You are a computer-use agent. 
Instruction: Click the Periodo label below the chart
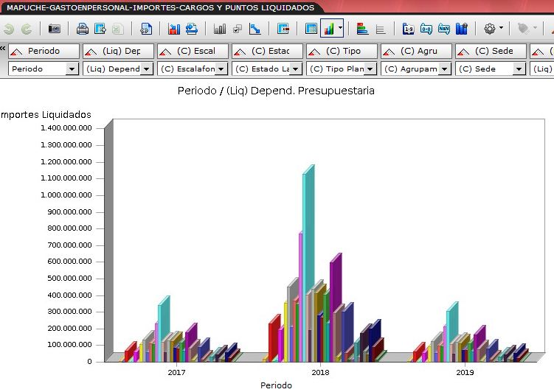click(x=277, y=385)
